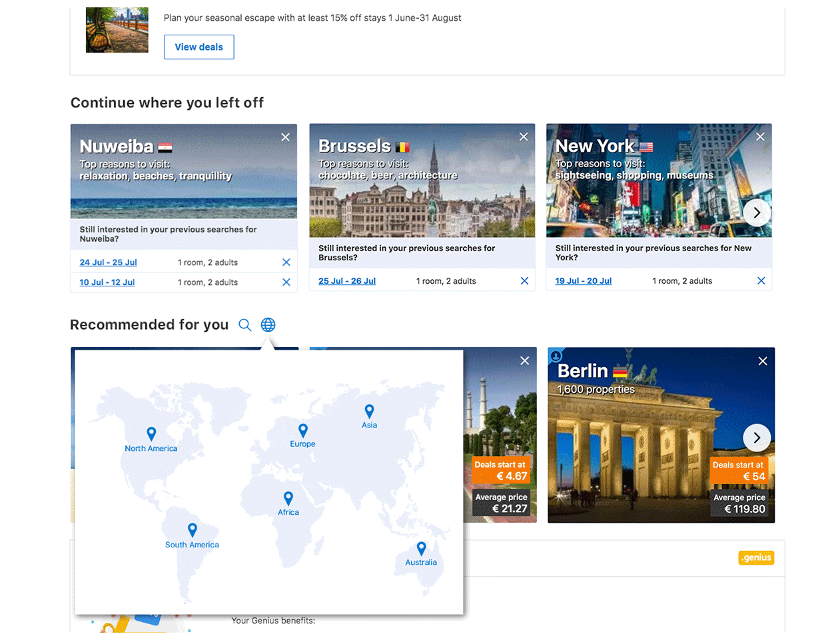
Task: Click the Australia label on map
Action: [421, 563]
